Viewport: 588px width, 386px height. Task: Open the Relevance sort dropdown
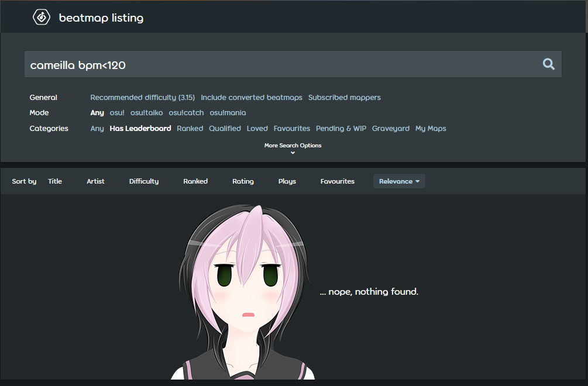(399, 181)
